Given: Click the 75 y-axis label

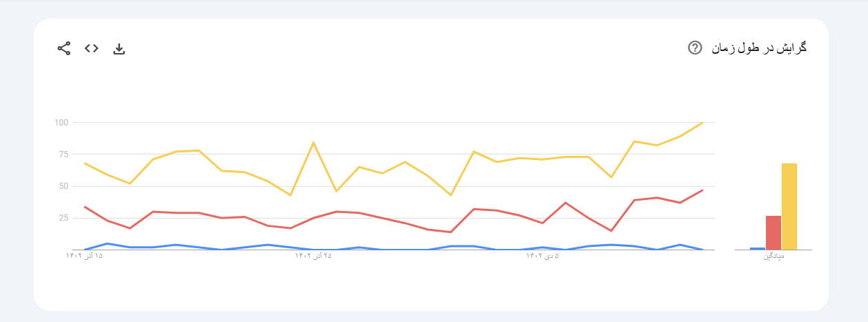Looking at the screenshot, I should pos(63,154).
